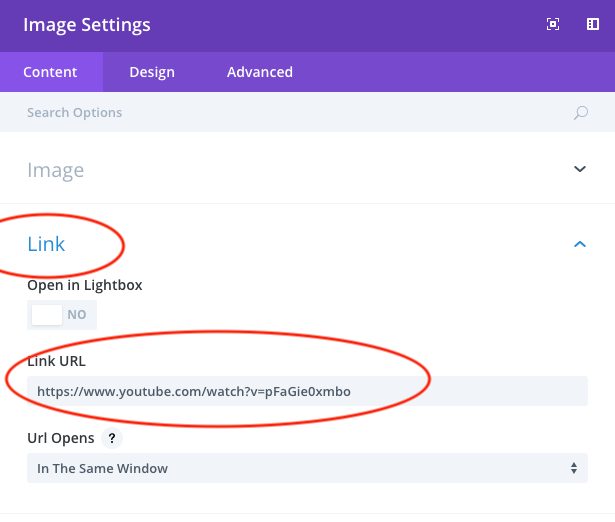Viewport: 615px width, 522px height.
Task: Snap Image Settings panel to sidebar
Action: click(x=592, y=24)
